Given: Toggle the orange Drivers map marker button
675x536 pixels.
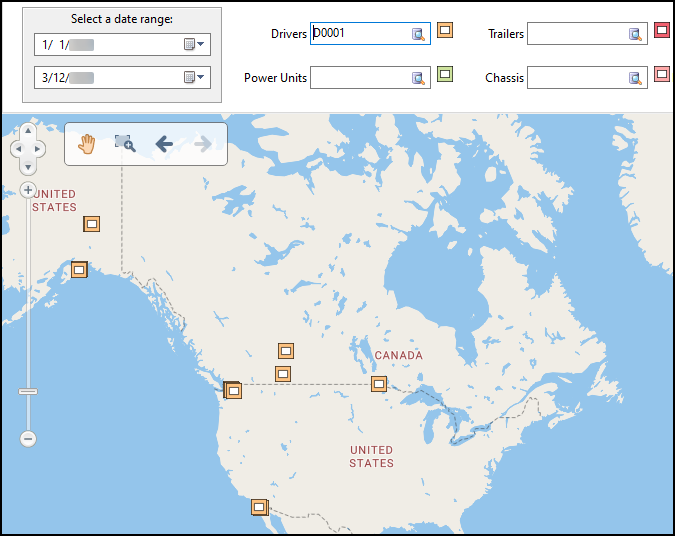Looking at the screenshot, I should (445, 31).
